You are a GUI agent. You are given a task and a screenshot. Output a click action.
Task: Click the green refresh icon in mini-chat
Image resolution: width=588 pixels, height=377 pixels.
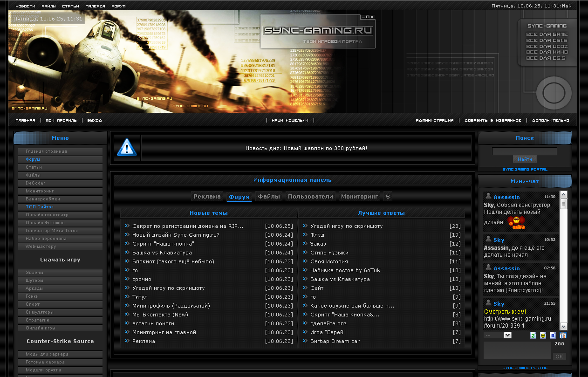click(533, 336)
